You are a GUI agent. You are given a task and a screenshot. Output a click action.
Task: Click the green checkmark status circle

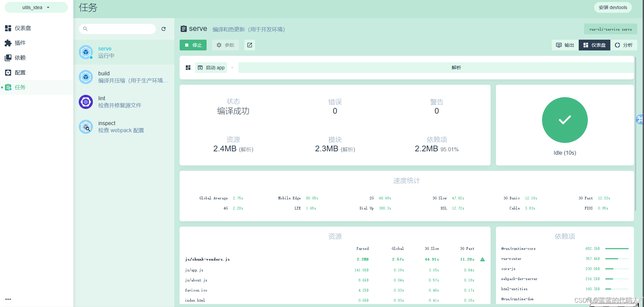pos(565,120)
